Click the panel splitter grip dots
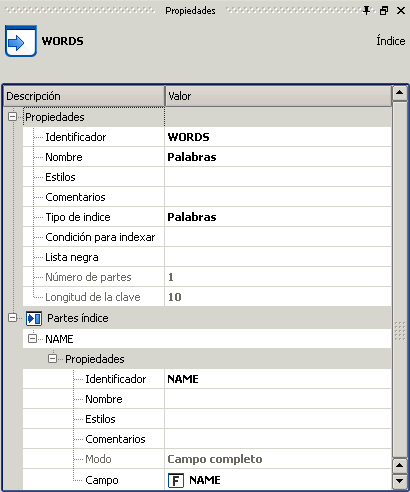 (x=400, y=331)
